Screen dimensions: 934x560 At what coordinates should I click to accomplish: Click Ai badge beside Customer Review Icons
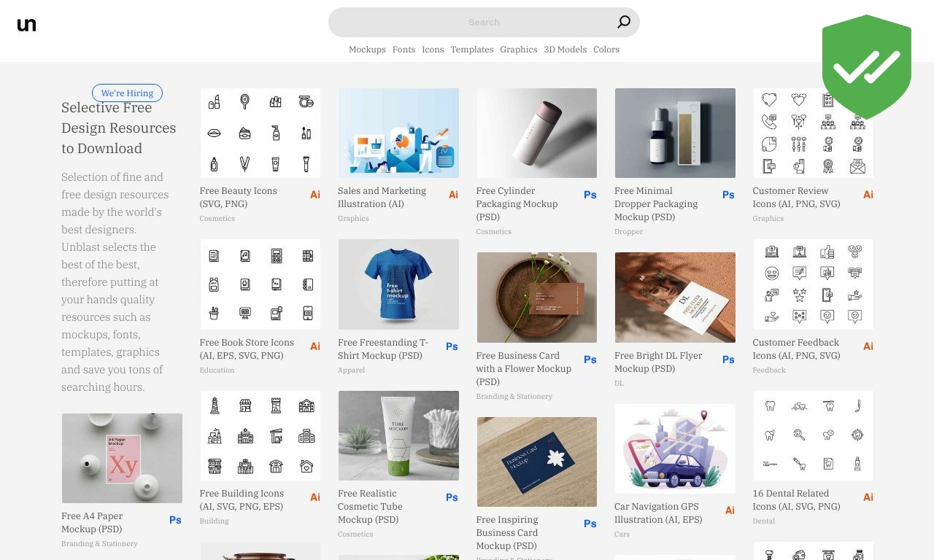[x=868, y=195]
